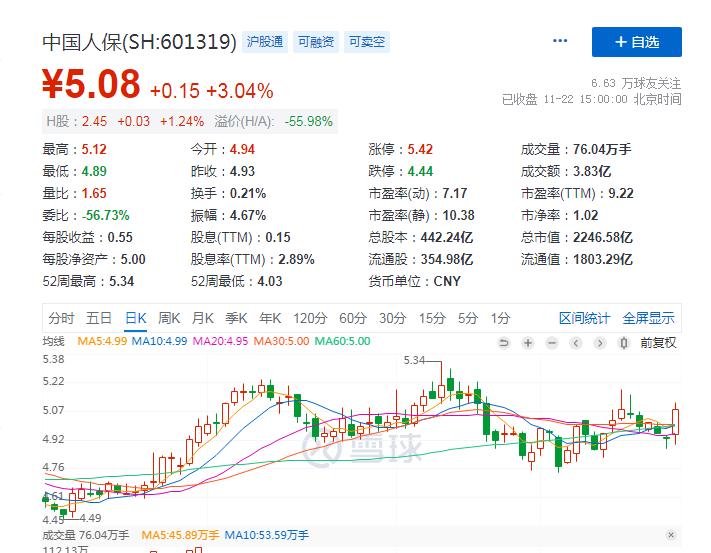Close the volume indicator panel with the x icon
This screenshot has height=553, width=711.
pyautogui.click(x=671, y=535)
